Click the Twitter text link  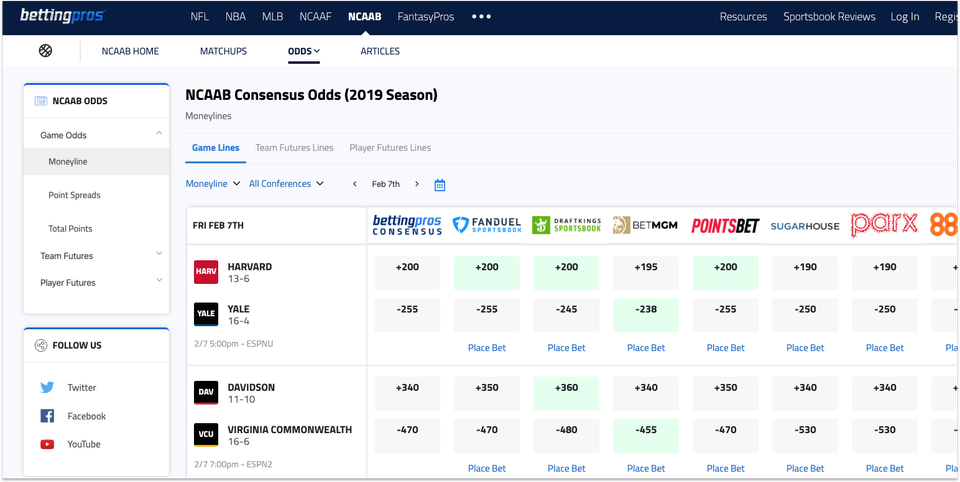pyautogui.click(x=81, y=388)
